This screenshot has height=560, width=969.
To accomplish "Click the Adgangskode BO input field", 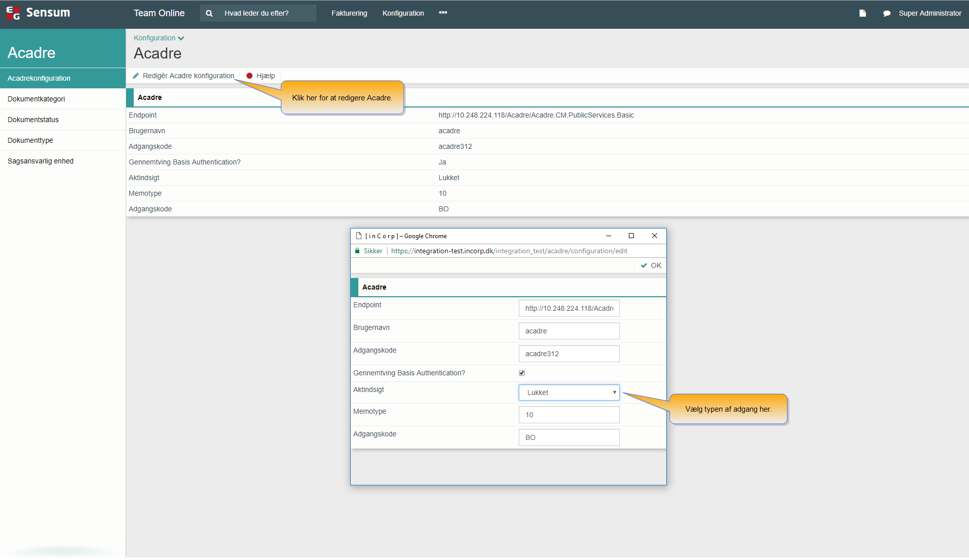I will [x=569, y=437].
